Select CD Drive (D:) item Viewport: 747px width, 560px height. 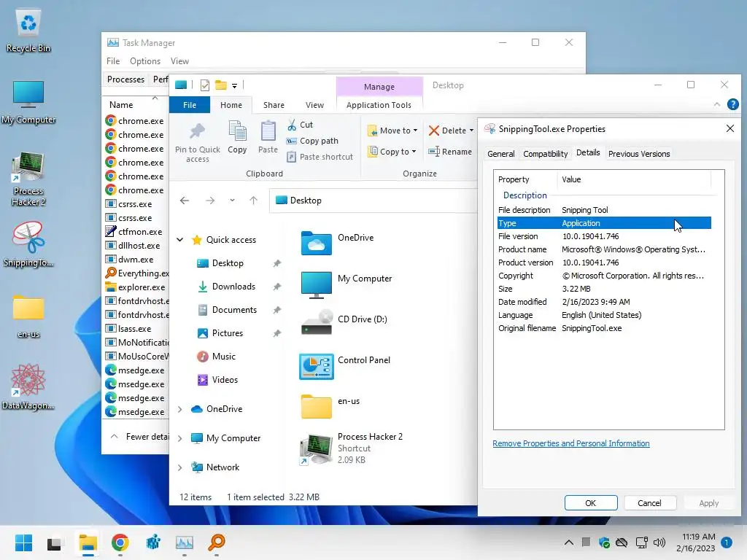point(344,323)
